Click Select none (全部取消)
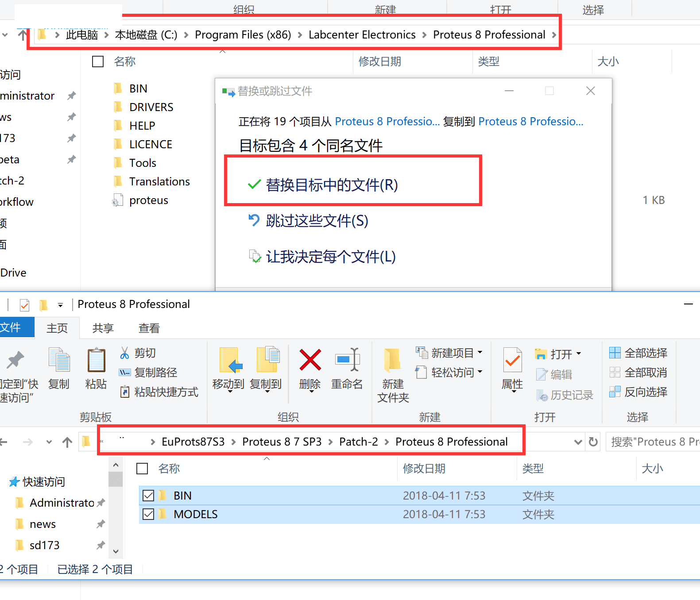The height and width of the screenshot is (600, 700). pos(638,372)
